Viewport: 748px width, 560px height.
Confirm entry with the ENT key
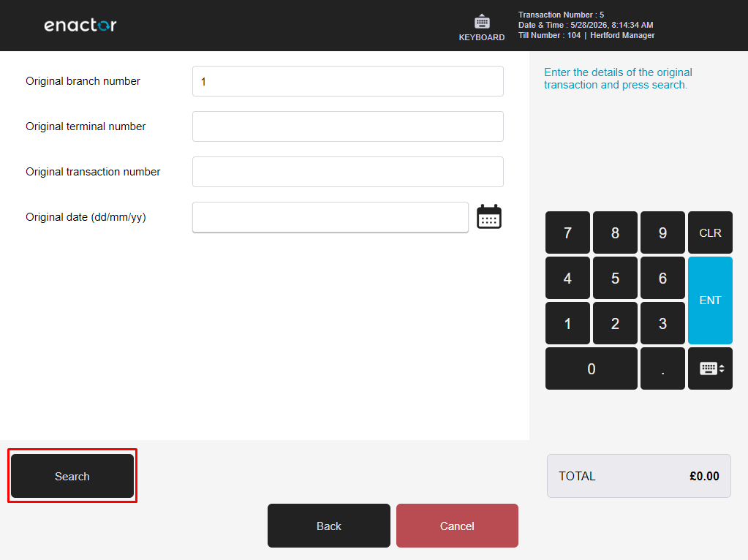(x=710, y=300)
